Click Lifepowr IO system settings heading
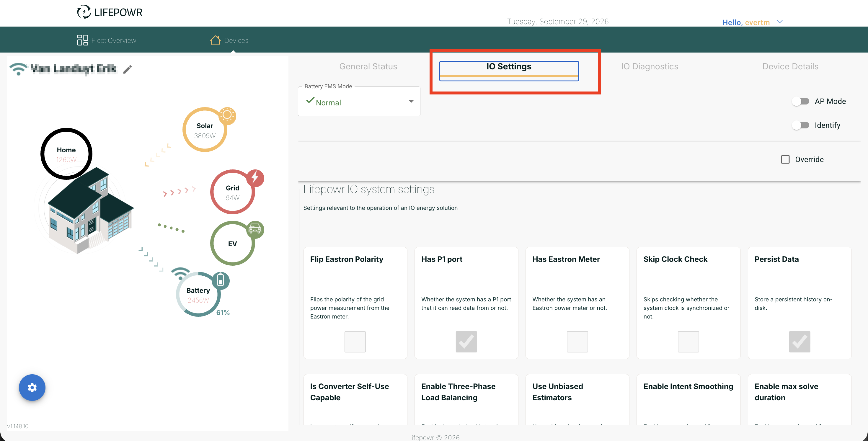Viewport: 868px width, 441px height. click(369, 189)
